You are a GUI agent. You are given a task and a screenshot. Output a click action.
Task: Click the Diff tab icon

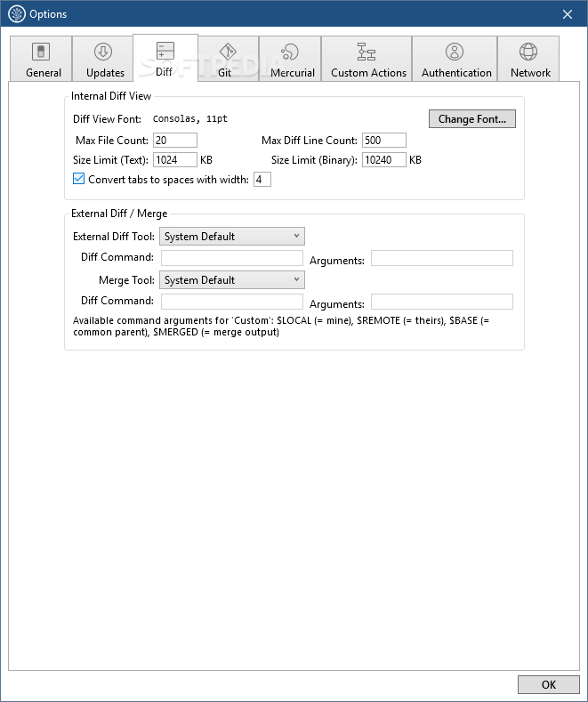[165, 51]
